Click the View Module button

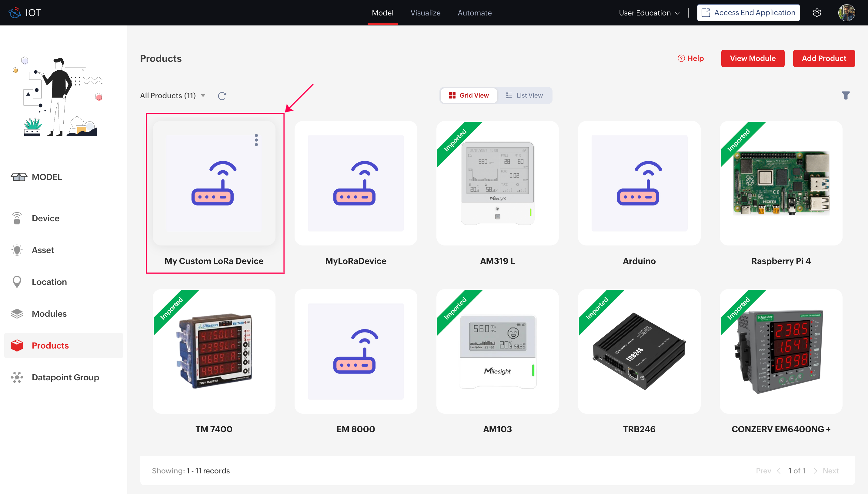(x=752, y=58)
